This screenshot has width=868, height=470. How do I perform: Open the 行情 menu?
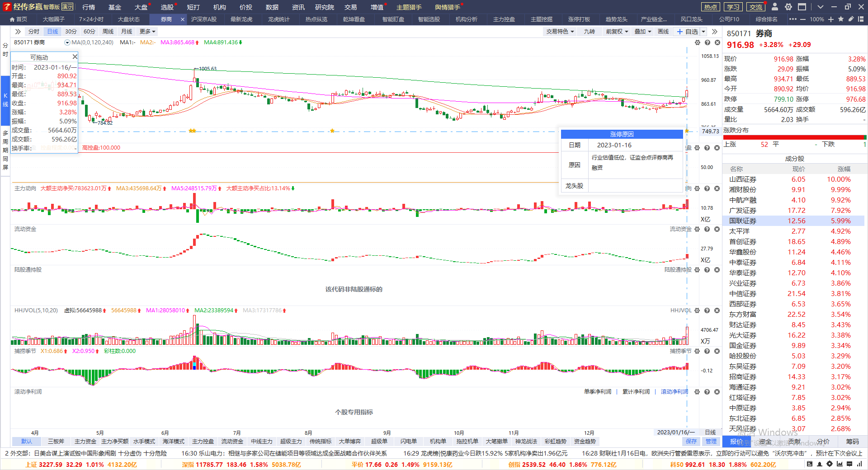tap(89, 7)
